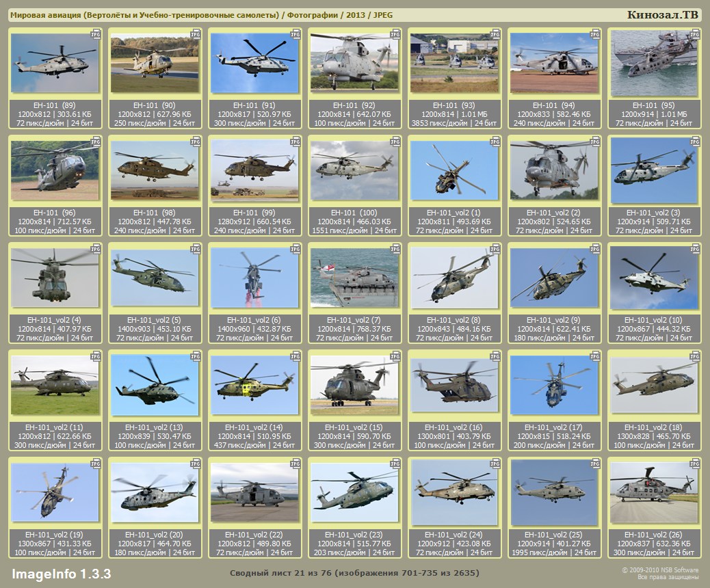Viewport: 710px width, 588px height.
Task: Open the EH-101_vol2 (1) thumbnail
Action: click(x=454, y=170)
